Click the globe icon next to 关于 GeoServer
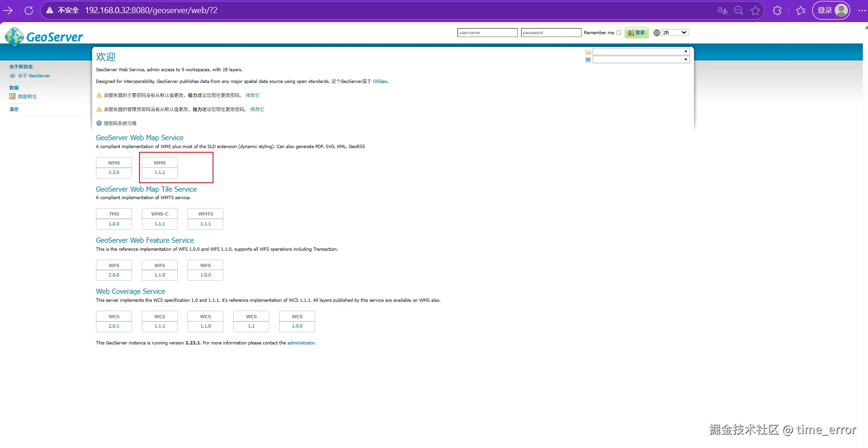Viewport: 868px width, 448px height. coord(13,75)
